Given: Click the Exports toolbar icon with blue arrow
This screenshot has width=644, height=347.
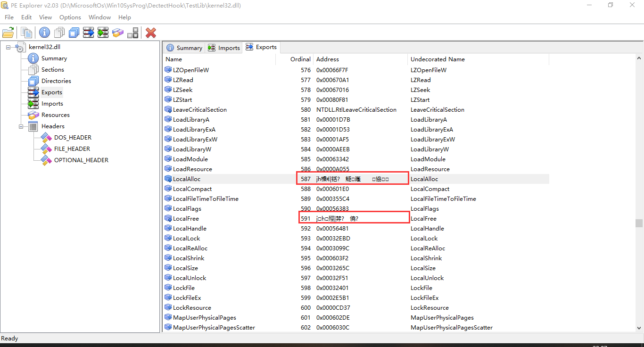Looking at the screenshot, I should (89, 33).
